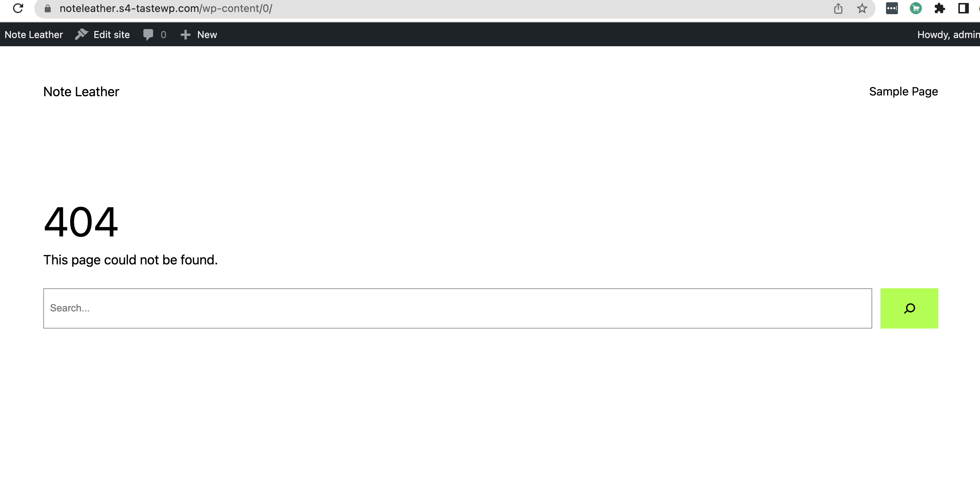Click the Note Leather admin bar link
This screenshot has height=499, width=980.
click(34, 35)
